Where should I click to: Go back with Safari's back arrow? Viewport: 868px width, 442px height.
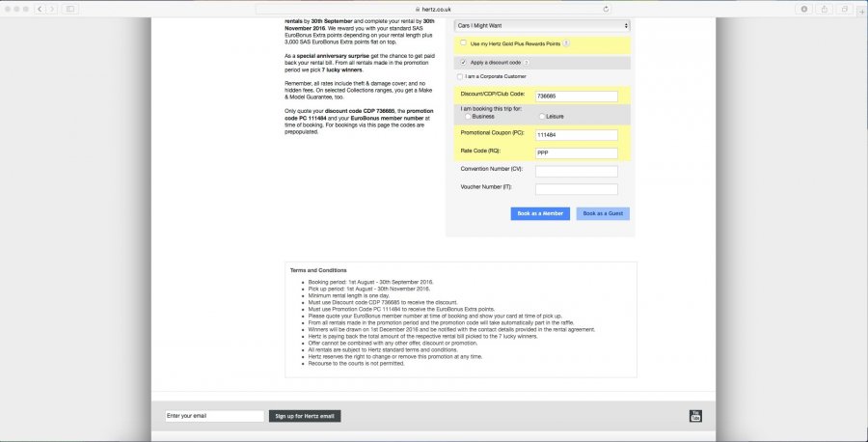click(40, 9)
